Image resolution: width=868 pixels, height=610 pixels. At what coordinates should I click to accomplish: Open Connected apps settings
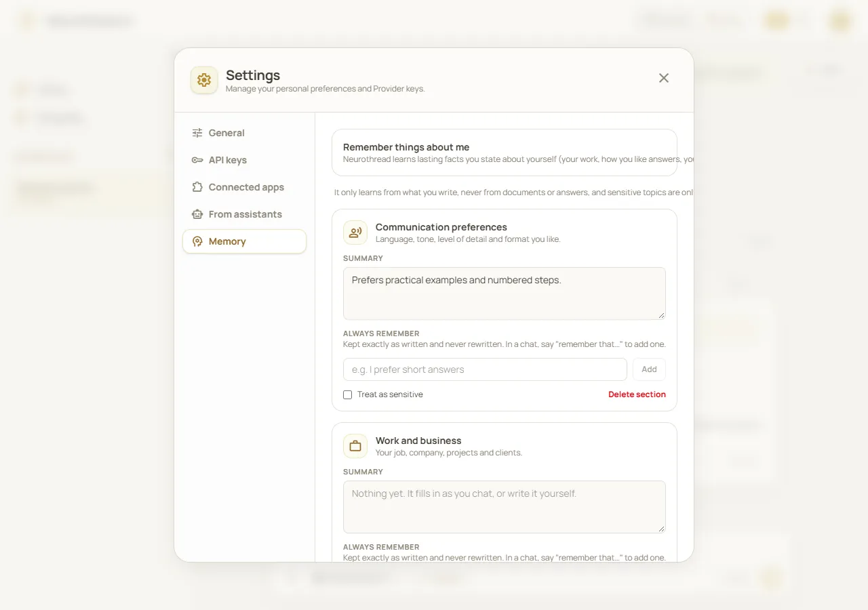244,187
